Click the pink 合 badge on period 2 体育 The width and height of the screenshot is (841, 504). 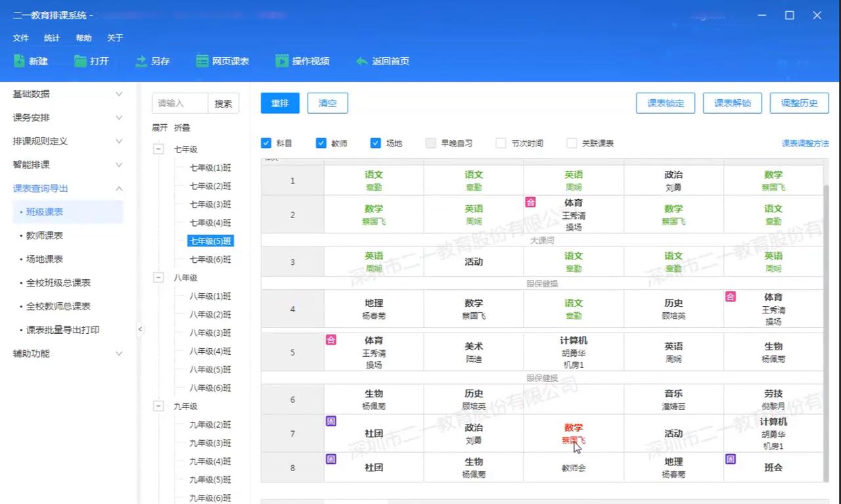pyautogui.click(x=530, y=202)
